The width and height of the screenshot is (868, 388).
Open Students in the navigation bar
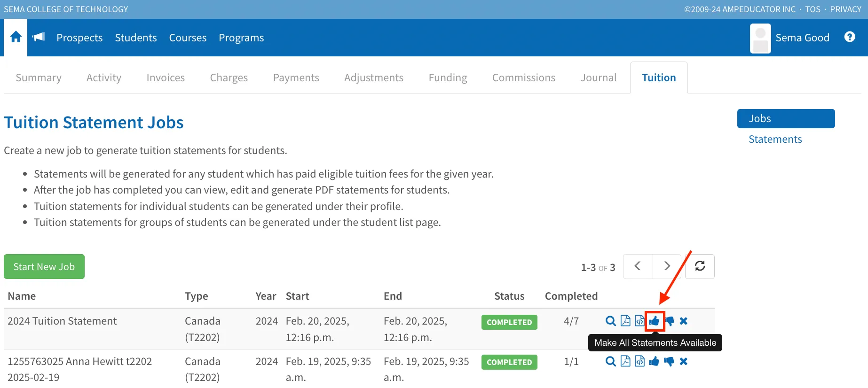coord(136,38)
